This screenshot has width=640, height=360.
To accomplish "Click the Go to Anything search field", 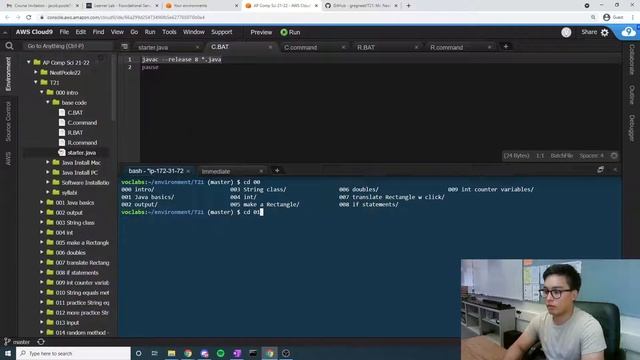I will coord(67,46).
